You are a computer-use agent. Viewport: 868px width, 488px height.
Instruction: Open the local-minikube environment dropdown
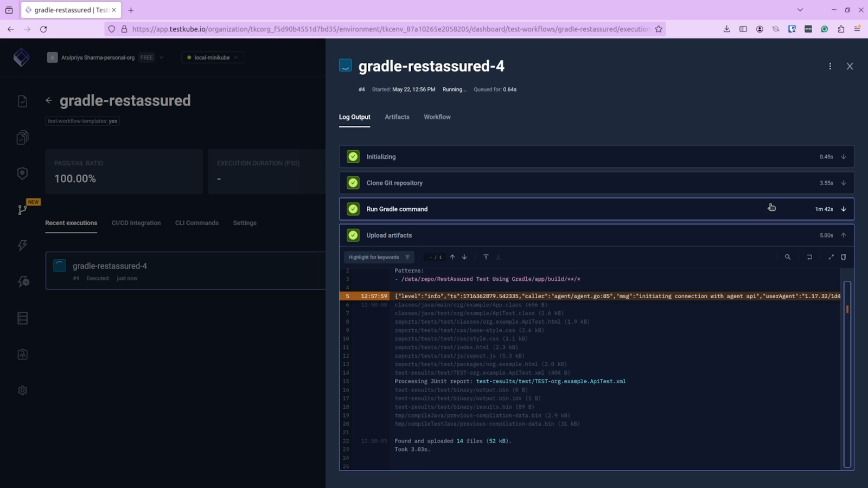coord(213,57)
